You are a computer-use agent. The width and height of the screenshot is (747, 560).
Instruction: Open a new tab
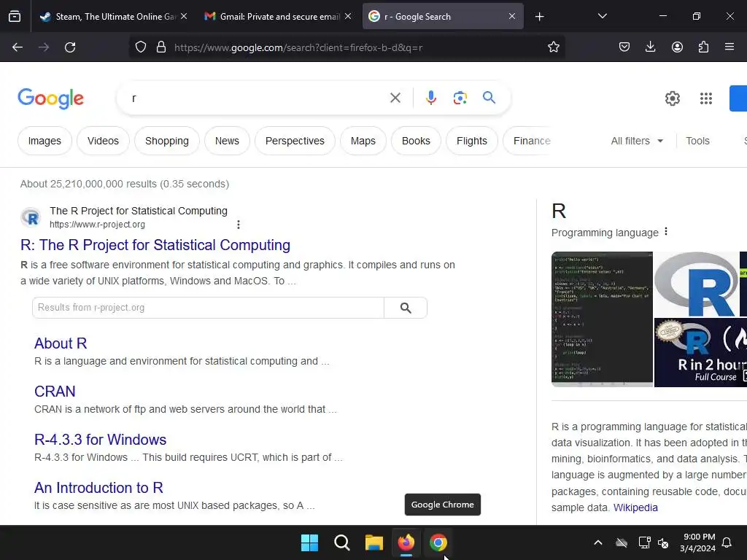coord(539,17)
